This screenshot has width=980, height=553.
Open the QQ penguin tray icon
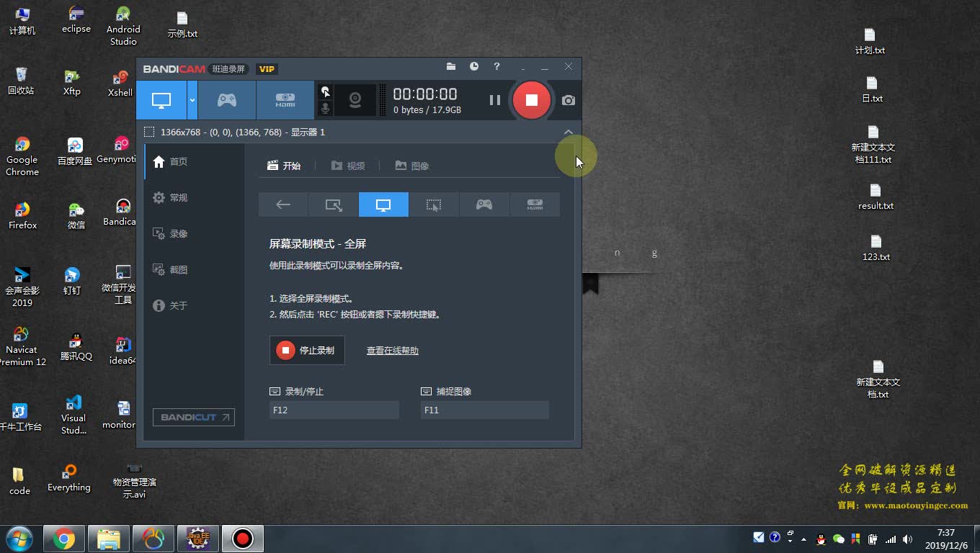point(820,539)
